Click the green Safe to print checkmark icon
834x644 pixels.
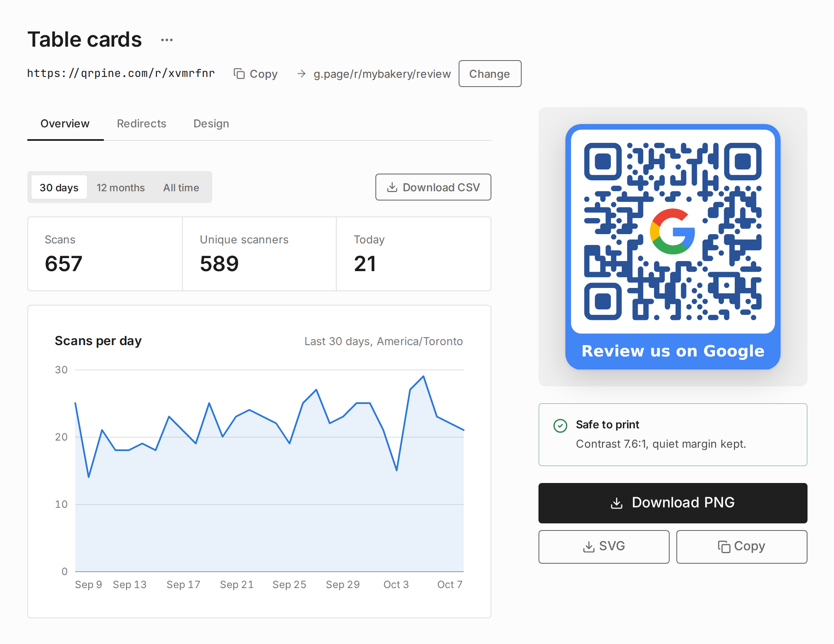tap(560, 426)
